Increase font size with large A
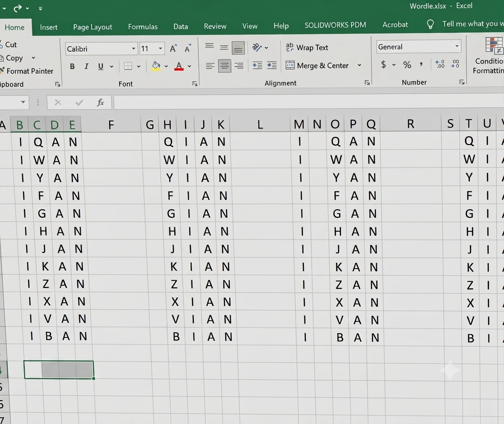The image size is (504, 424). (173, 49)
